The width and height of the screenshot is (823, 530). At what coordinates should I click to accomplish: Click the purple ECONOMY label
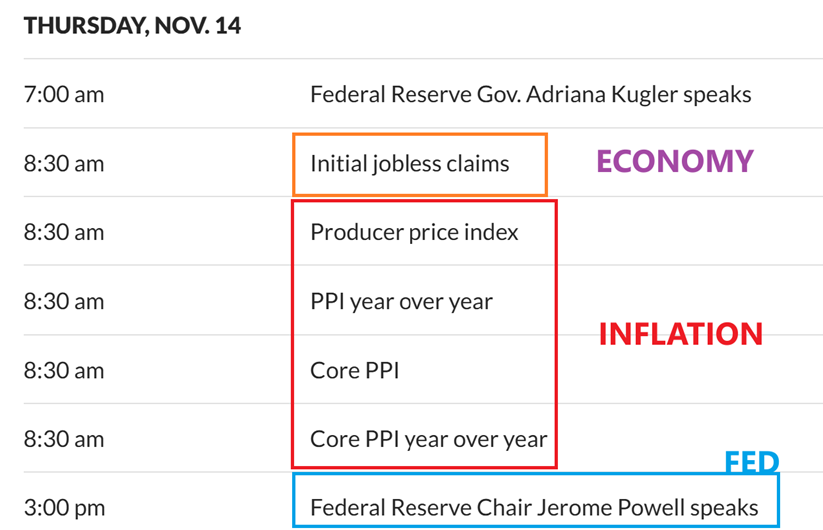tap(675, 162)
